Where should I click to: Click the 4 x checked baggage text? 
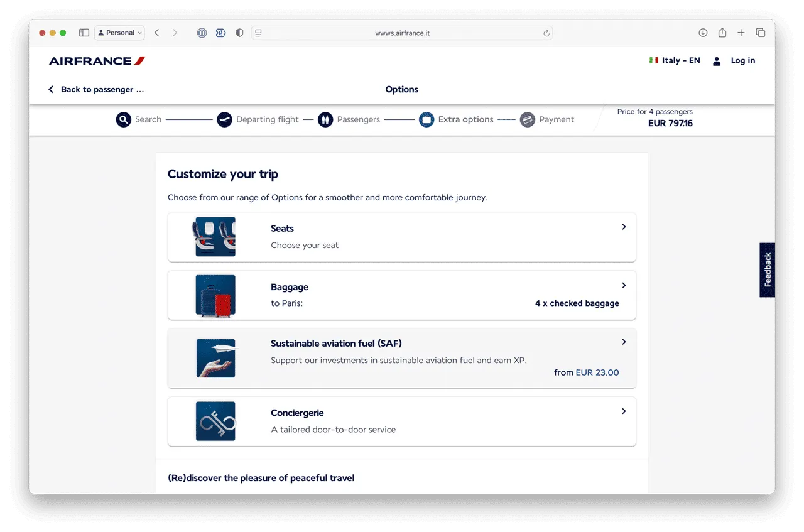577,303
